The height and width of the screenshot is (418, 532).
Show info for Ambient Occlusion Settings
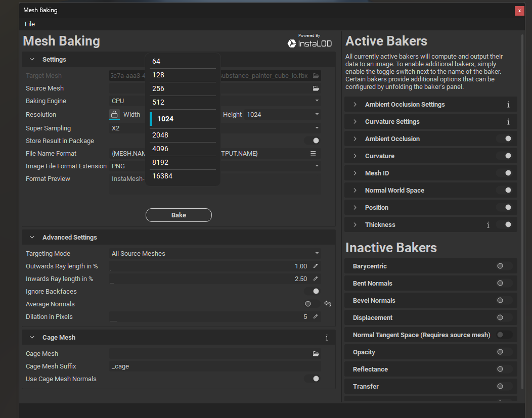click(x=508, y=105)
